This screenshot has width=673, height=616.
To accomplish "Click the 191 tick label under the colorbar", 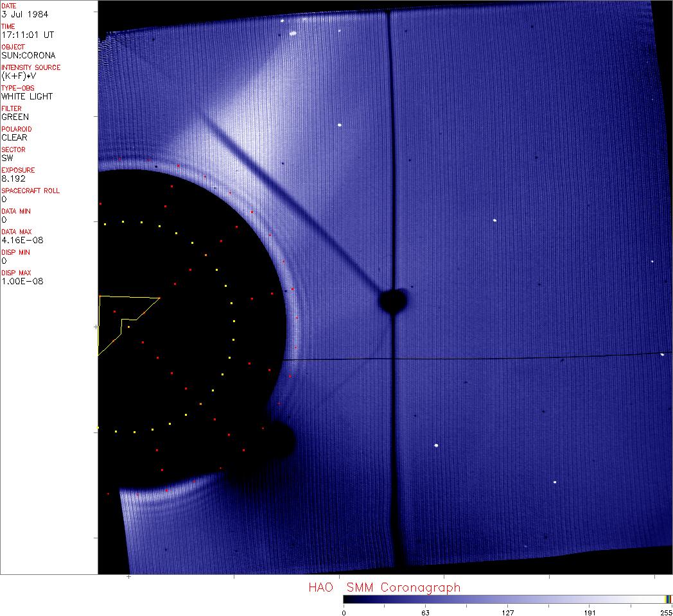I will pyautogui.click(x=590, y=612).
